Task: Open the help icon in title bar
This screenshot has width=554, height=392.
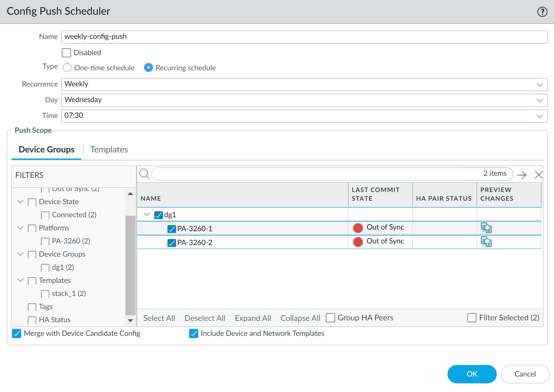Action: pyautogui.click(x=542, y=12)
